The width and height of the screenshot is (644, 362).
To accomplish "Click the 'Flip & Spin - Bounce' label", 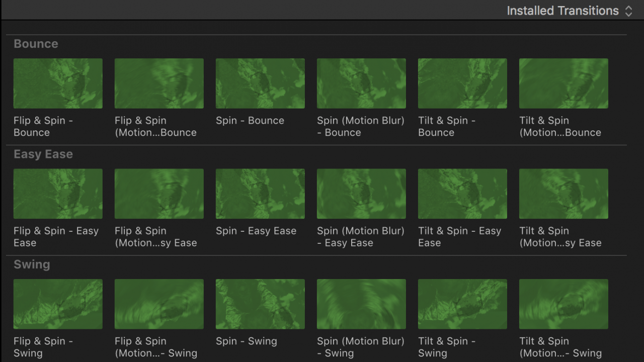I will point(43,127).
